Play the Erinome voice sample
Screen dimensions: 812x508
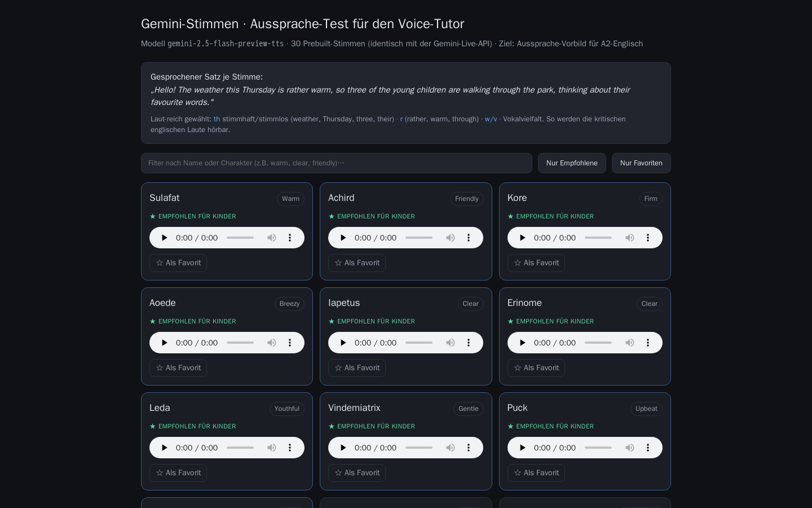coord(522,343)
